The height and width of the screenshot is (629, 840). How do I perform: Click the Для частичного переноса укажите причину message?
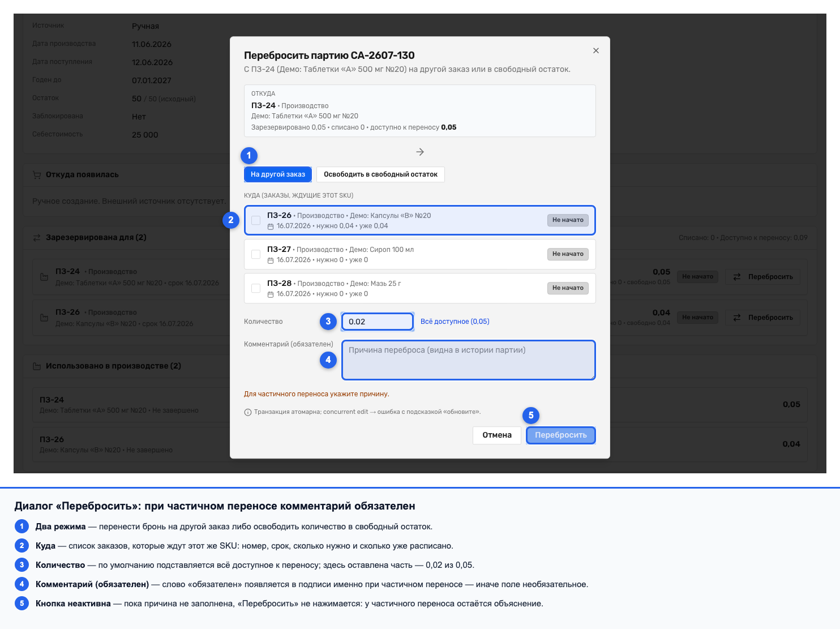click(x=316, y=394)
